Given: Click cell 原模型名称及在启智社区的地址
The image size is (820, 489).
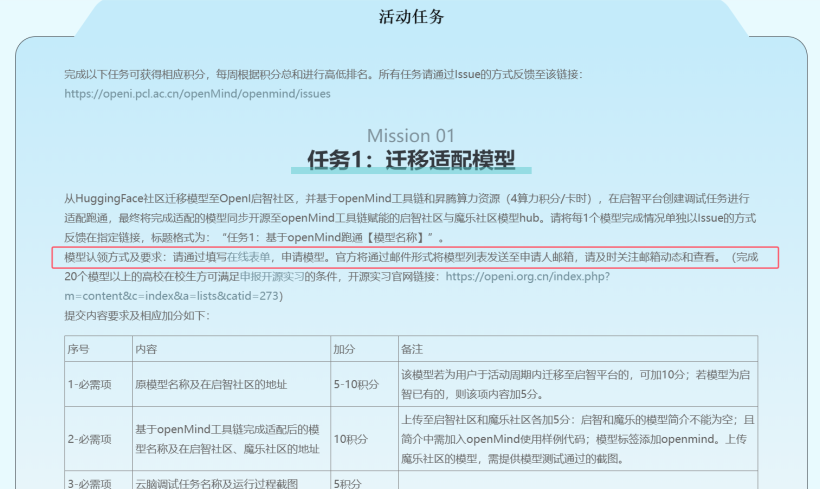Looking at the screenshot, I should point(231,384).
